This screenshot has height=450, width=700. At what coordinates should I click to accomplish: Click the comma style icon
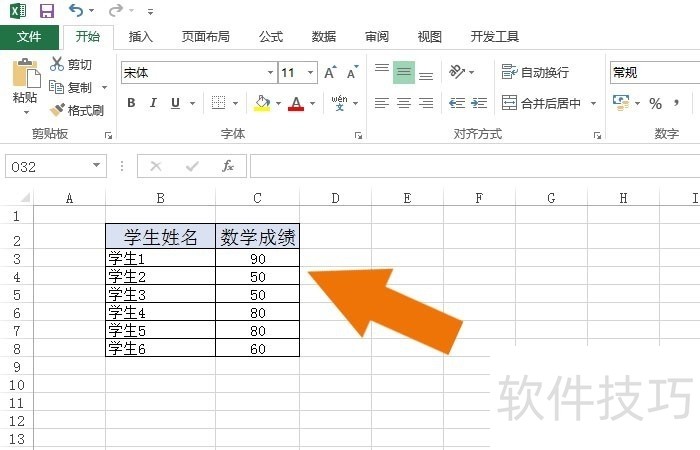point(677,103)
